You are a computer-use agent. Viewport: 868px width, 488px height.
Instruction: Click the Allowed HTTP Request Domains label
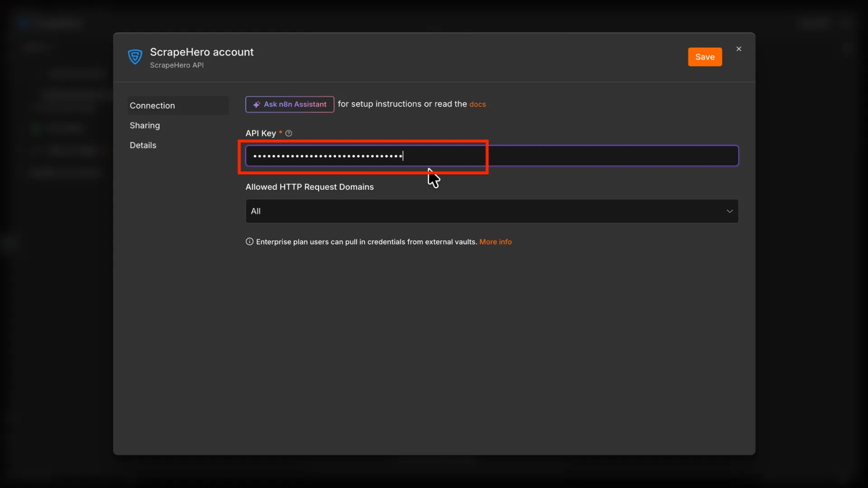pyautogui.click(x=310, y=187)
